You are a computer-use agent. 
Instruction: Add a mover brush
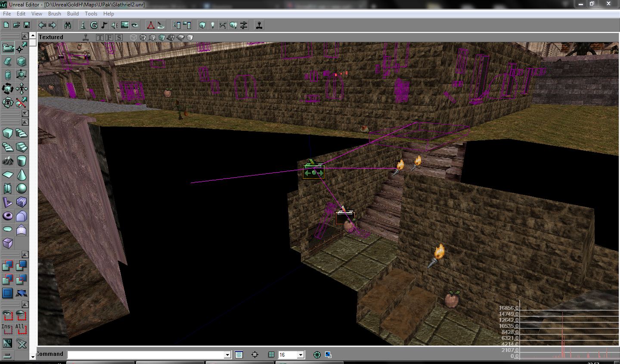pyautogui.click(x=22, y=293)
